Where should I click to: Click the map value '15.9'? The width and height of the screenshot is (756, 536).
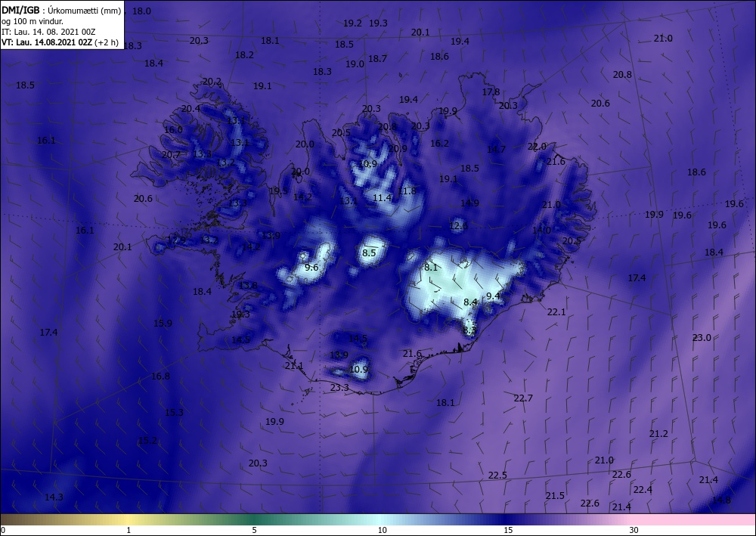(x=163, y=324)
